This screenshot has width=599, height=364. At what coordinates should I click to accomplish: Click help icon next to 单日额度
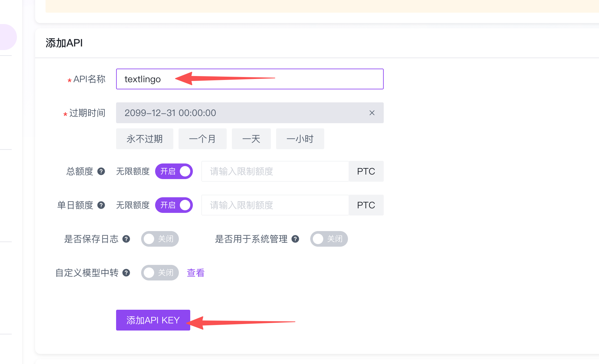[101, 205]
